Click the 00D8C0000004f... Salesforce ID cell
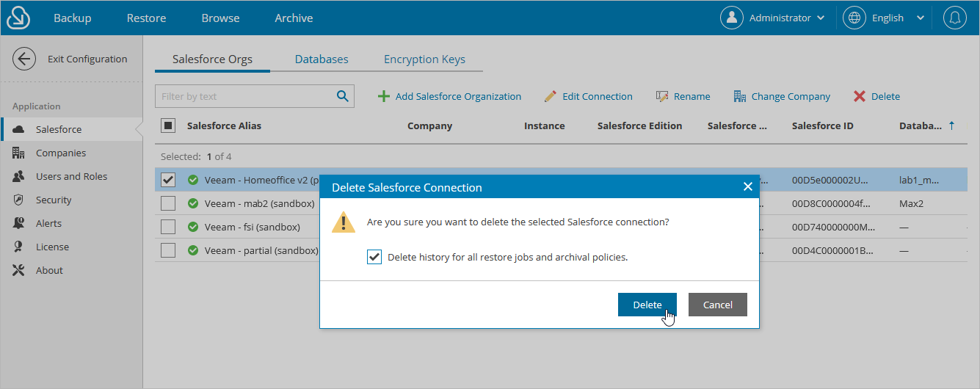The width and height of the screenshot is (980, 389). click(x=830, y=203)
